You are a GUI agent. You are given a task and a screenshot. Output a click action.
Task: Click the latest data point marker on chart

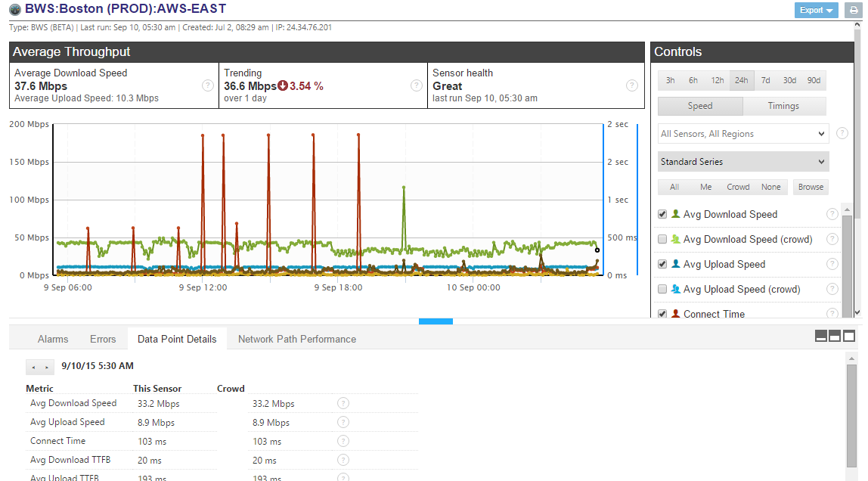(x=597, y=250)
